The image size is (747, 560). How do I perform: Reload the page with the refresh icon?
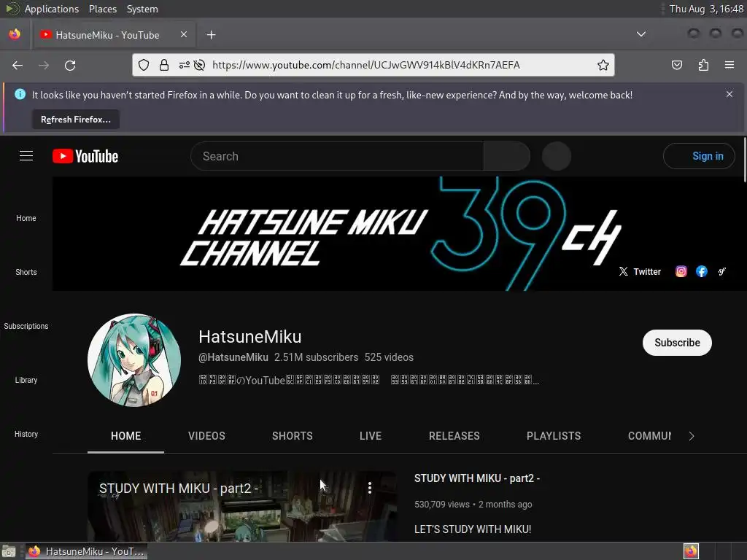click(70, 65)
